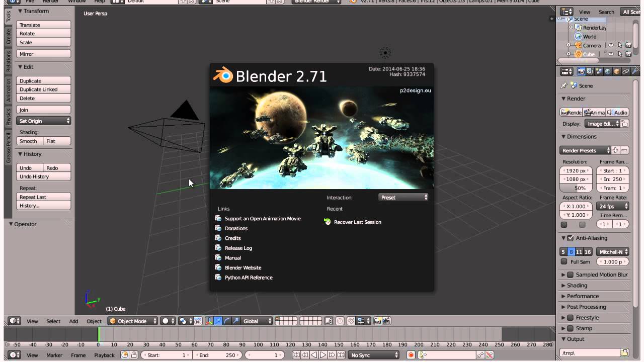The width and height of the screenshot is (644, 362).
Task: Open the Scene properties tab icon
Action: 599,72
